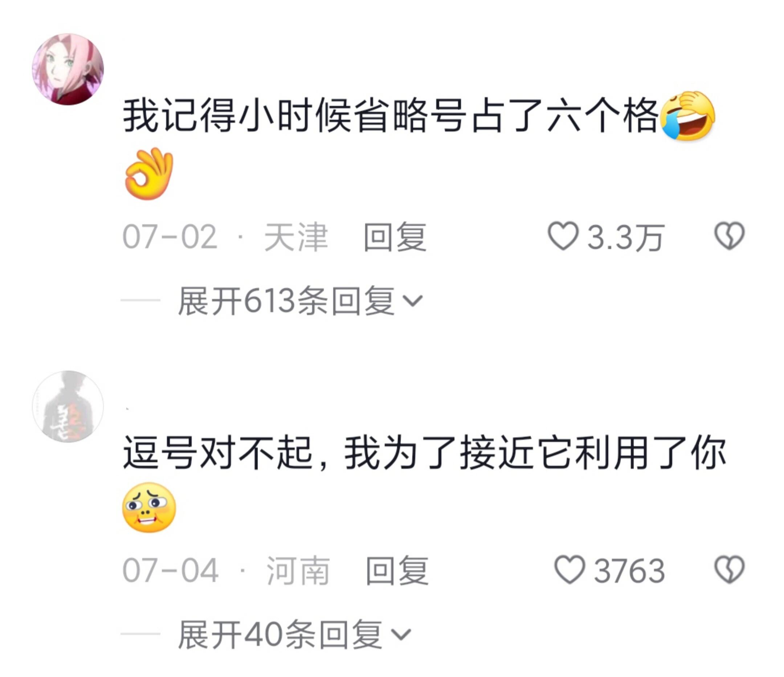Dislike the 天津 comment via broken heart
The height and width of the screenshot is (677, 784).
[x=729, y=237]
